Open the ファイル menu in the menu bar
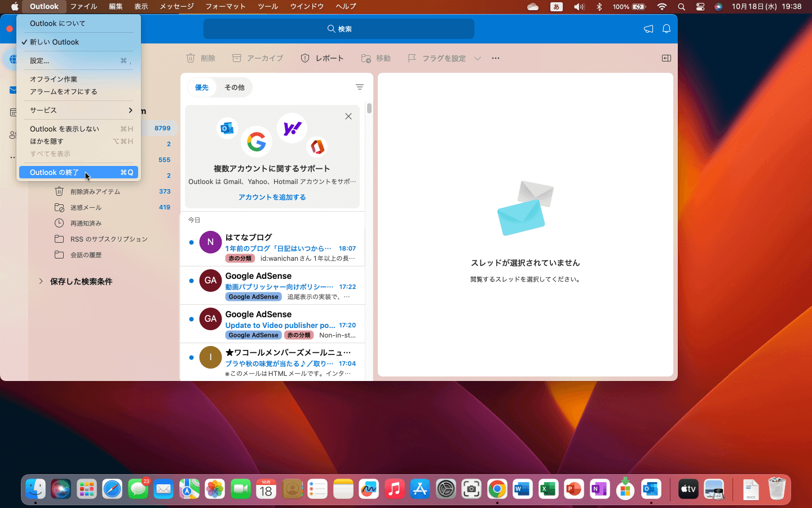 tap(83, 7)
